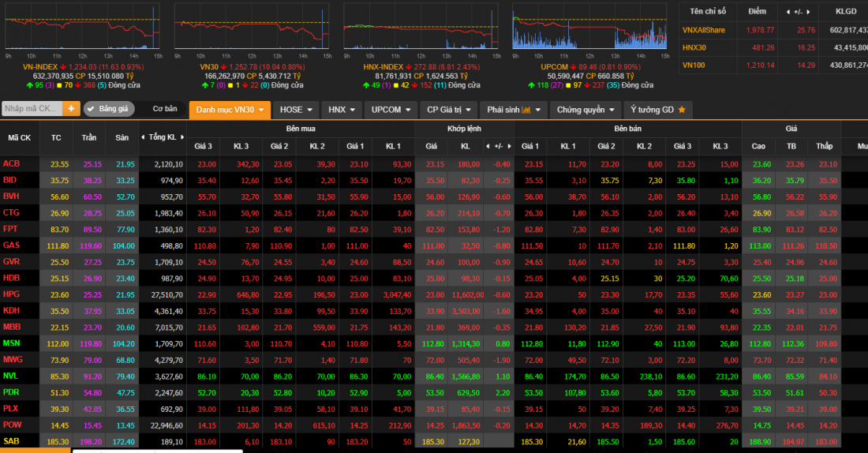Viewport: 868px width, 453px height.
Task: Expand the UPCOM dropdown
Action: click(391, 110)
